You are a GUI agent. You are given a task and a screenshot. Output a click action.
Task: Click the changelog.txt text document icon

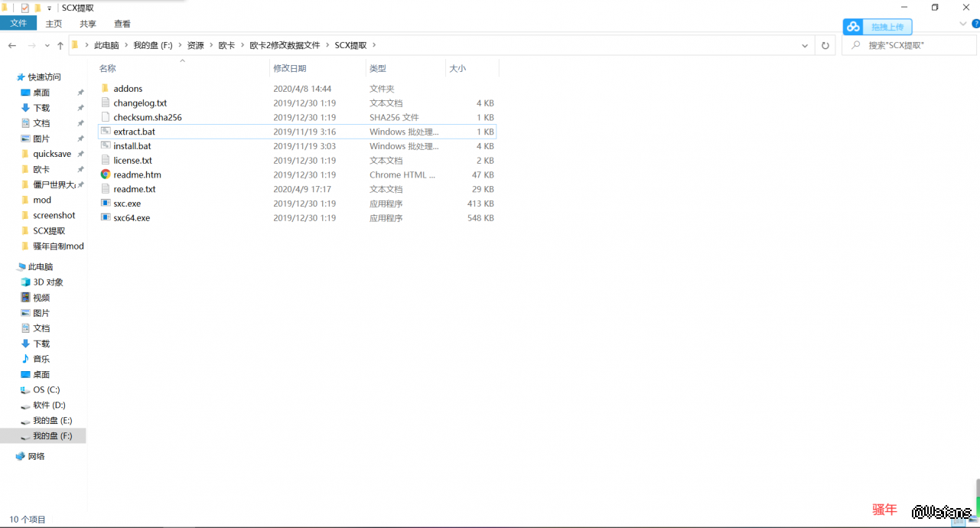(106, 103)
